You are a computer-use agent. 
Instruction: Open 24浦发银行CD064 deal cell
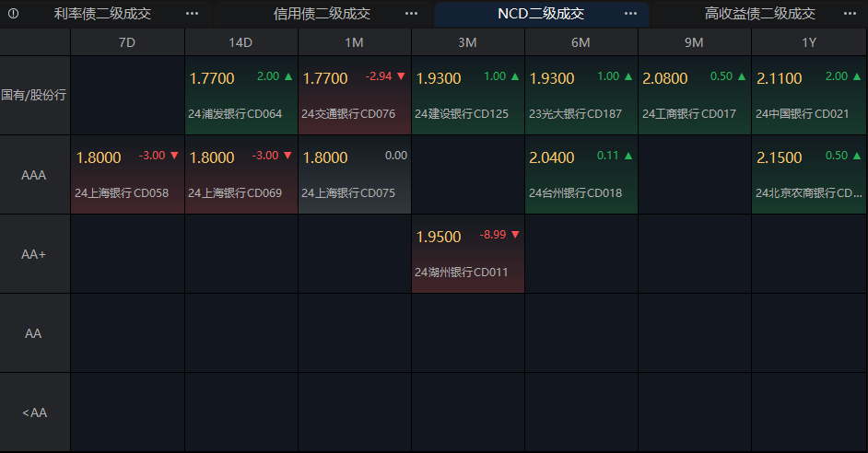pos(241,95)
